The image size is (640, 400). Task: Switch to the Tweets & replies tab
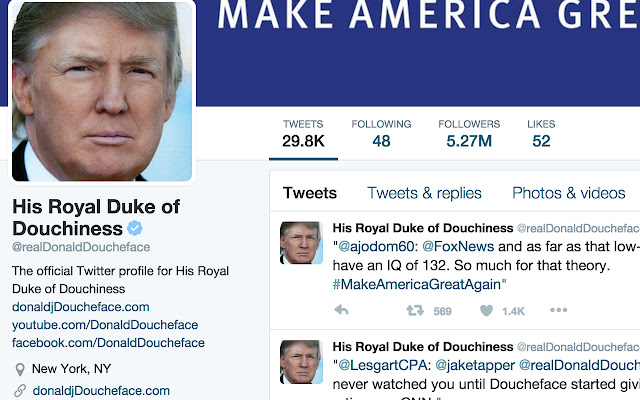[x=424, y=193]
